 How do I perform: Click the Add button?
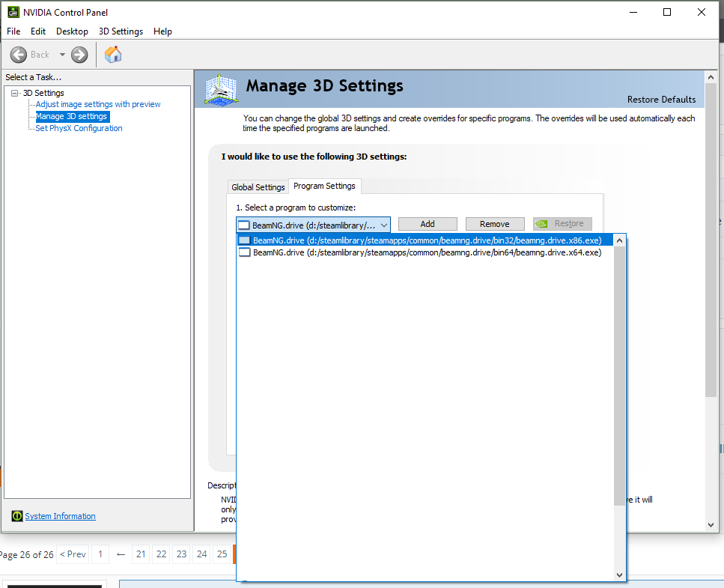428,224
